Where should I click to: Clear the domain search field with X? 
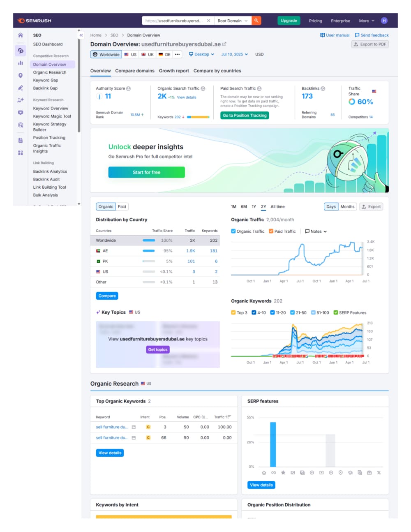point(208,21)
